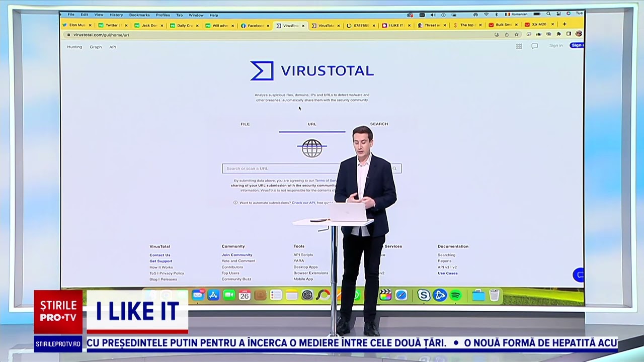Click the Search or scan a URL field

(312, 168)
